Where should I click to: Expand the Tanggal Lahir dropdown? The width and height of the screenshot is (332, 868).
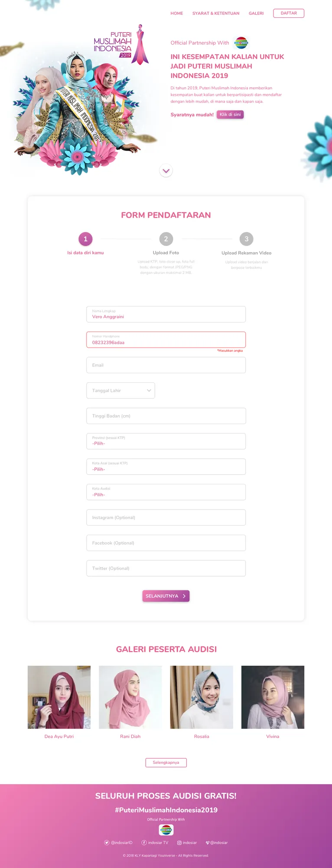pyautogui.click(x=120, y=391)
